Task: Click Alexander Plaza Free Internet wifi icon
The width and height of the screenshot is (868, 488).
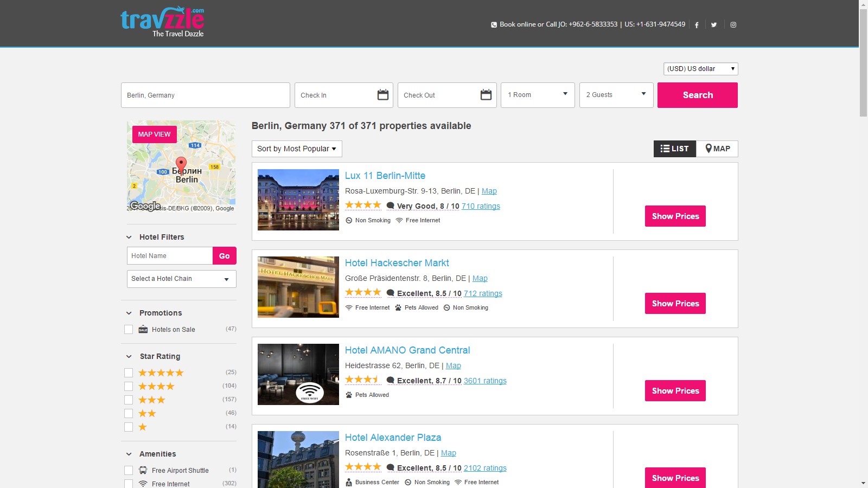Action: tap(458, 483)
